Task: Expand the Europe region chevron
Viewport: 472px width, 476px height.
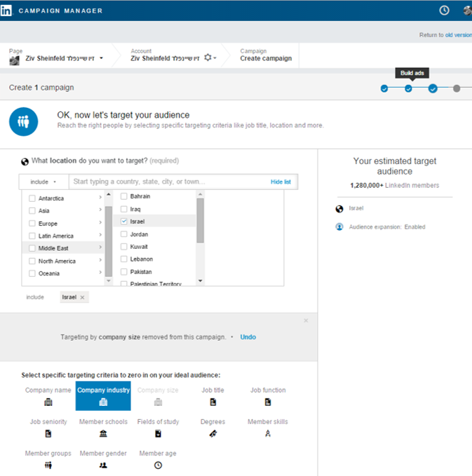Action: 100,222
